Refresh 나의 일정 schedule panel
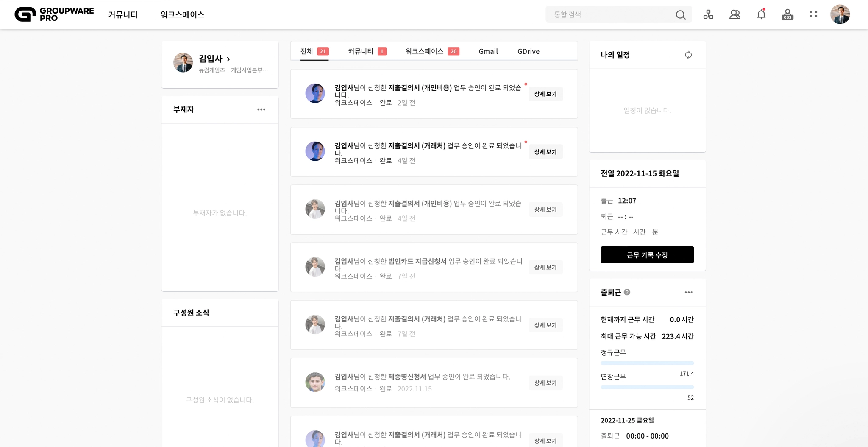This screenshot has height=447, width=868. (x=688, y=55)
